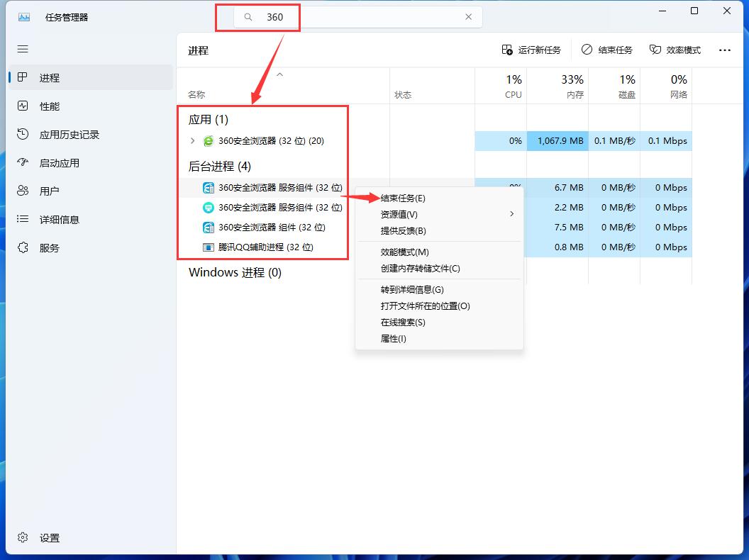Open 应用历史记录 page

tap(91, 135)
